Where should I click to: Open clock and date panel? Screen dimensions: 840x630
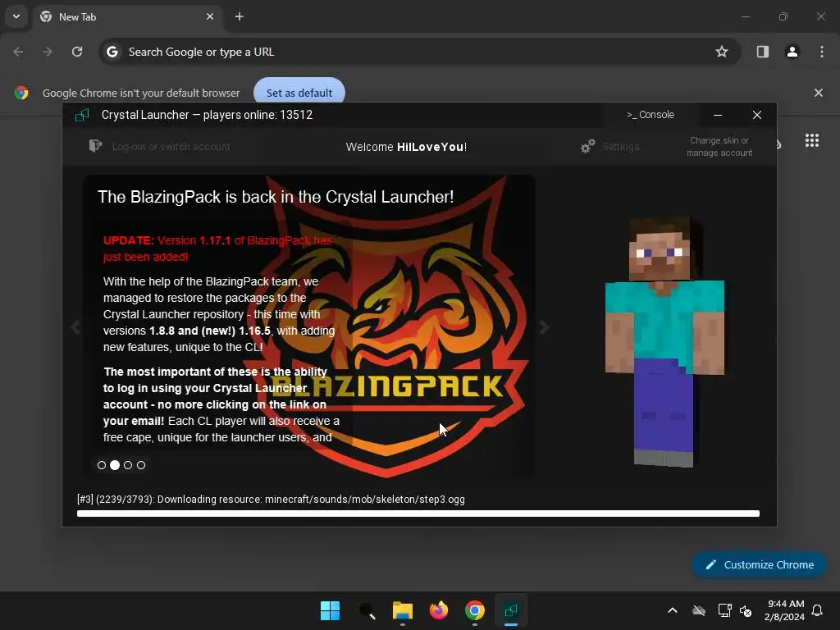coord(784,610)
